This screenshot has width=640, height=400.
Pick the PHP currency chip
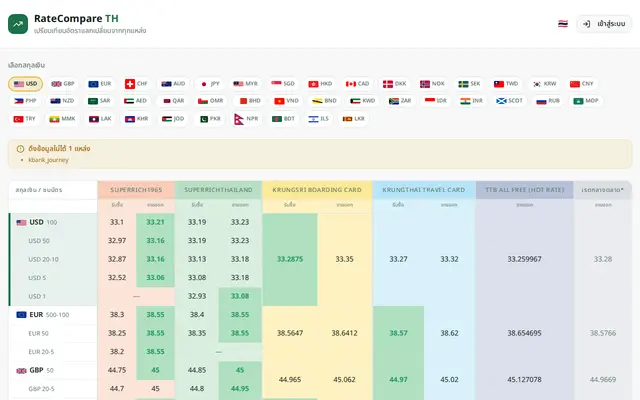point(25,101)
